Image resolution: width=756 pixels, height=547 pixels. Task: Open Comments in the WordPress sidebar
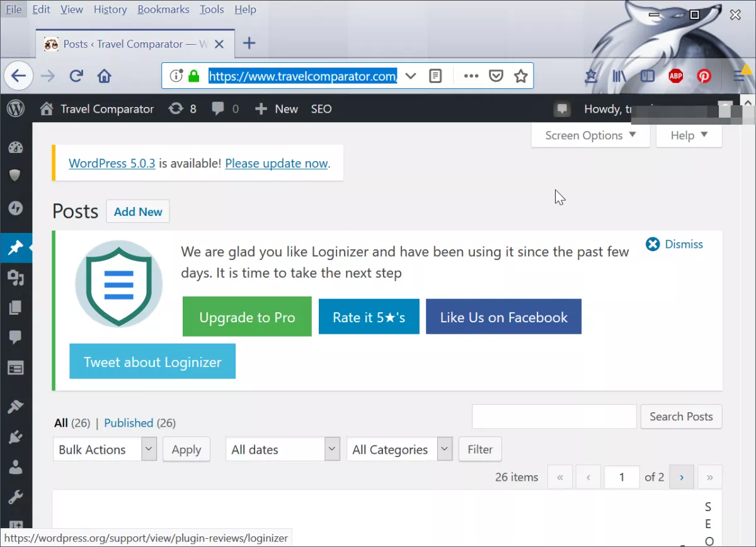coord(16,338)
